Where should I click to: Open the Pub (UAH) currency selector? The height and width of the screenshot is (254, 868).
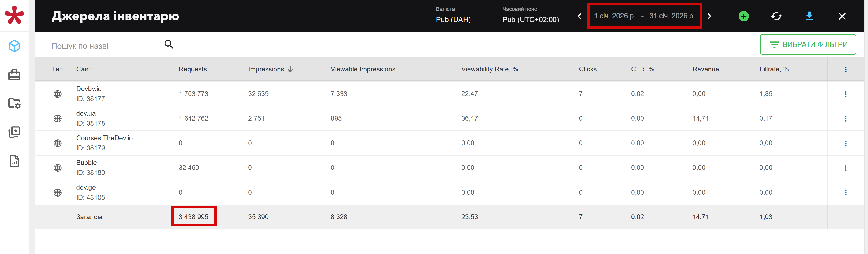point(453,20)
